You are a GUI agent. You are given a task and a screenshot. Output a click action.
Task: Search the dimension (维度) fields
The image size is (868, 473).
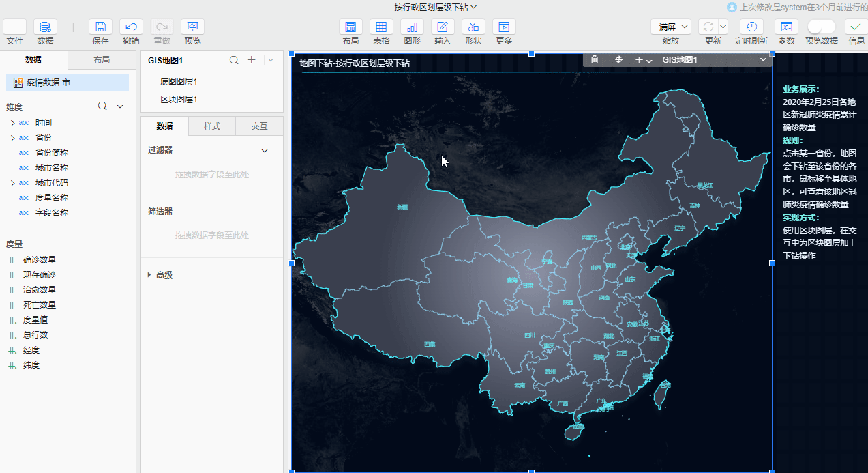point(102,106)
